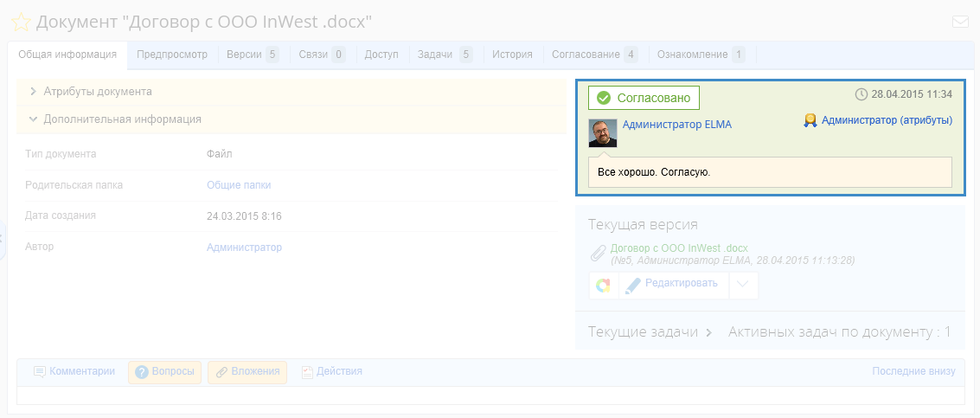Click the Администратор ELMA user link
Viewport: 980px width, 418px height.
[676, 125]
